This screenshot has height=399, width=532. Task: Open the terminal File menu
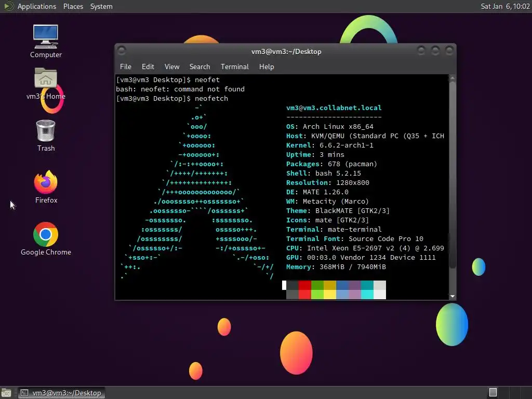pos(126,67)
